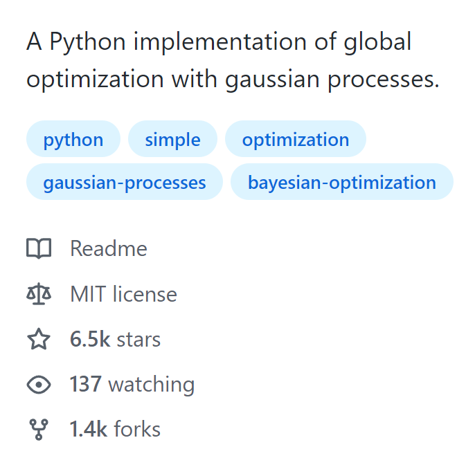Open the bayesian-optimization topic tag
This screenshot has height=476, width=457.
342,183
